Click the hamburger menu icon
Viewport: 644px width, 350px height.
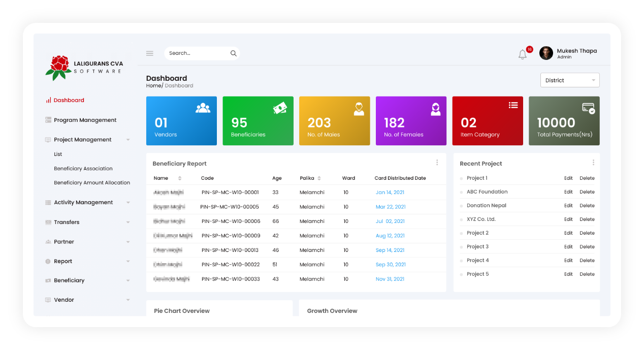pos(149,53)
